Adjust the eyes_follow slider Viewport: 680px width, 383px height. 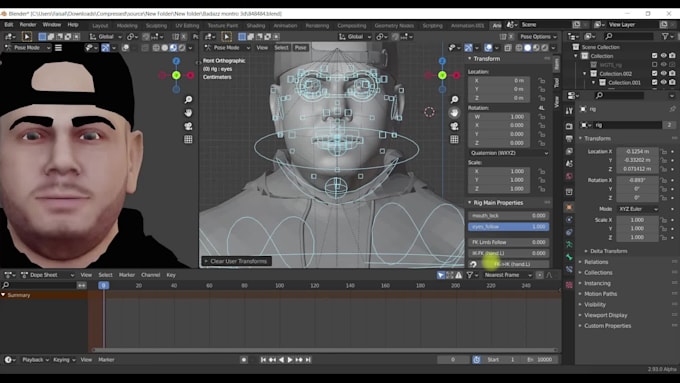tap(508, 227)
